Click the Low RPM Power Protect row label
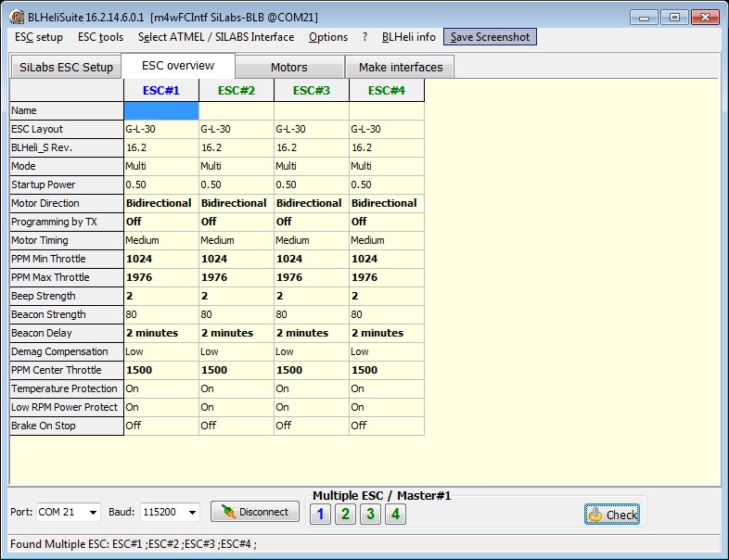This screenshot has width=729, height=560. [x=67, y=407]
